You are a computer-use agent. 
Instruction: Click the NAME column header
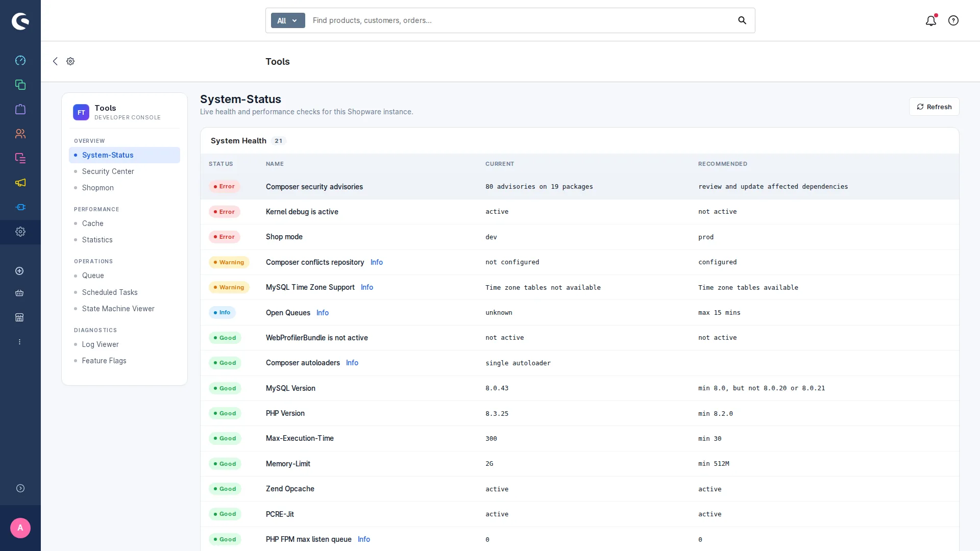(x=275, y=164)
